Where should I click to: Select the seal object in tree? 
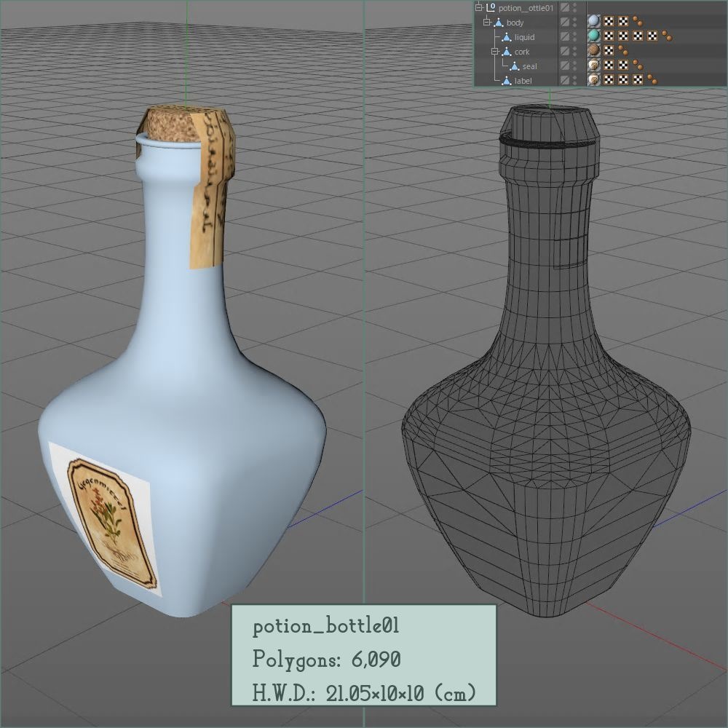coord(529,66)
